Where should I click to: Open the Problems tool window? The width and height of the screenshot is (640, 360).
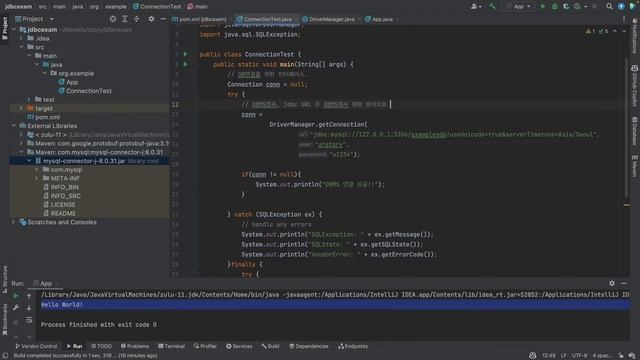tap(135, 346)
